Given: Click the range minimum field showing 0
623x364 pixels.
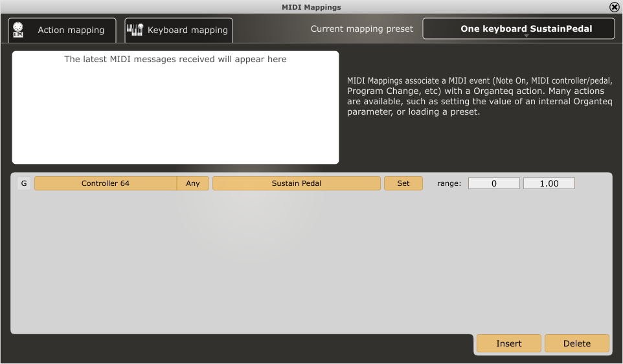Looking at the screenshot, I should point(494,183).
